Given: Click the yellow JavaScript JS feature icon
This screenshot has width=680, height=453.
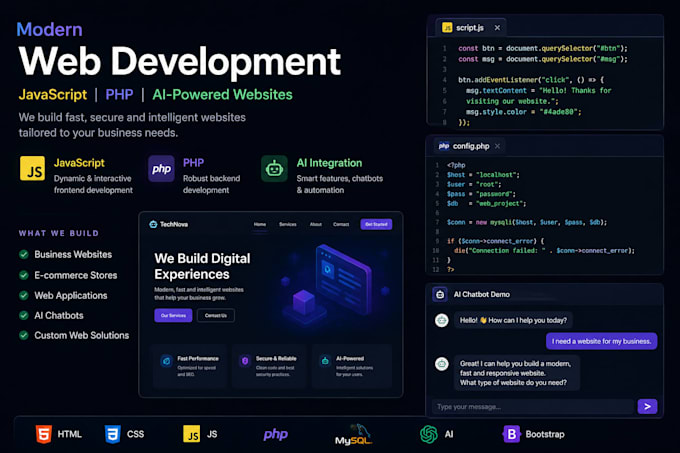Looking at the screenshot, I should click(x=33, y=168).
